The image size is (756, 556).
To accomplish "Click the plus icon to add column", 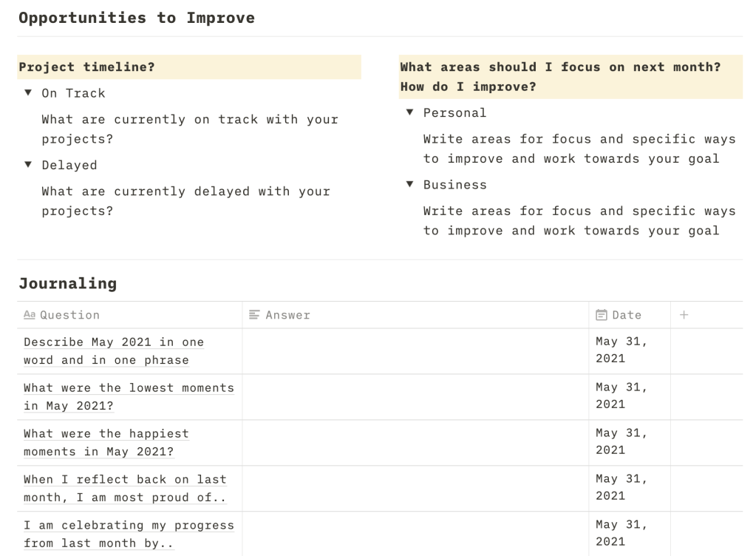I will point(684,315).
